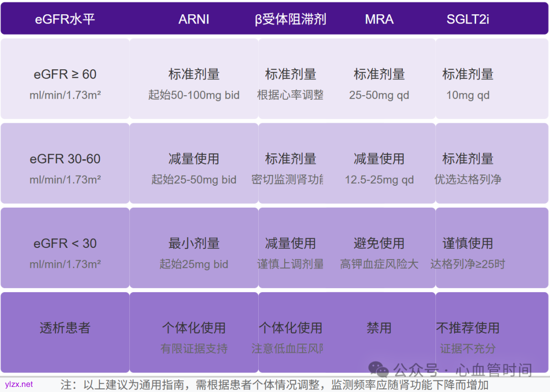
Task: Select the 优选达格列净 text cell
Action: point(468,180)
